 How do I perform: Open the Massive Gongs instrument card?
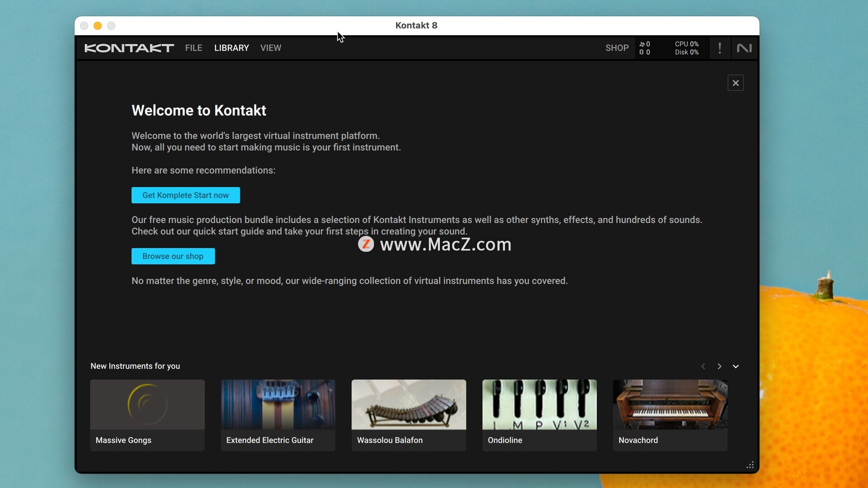click(x=147, y=415)
